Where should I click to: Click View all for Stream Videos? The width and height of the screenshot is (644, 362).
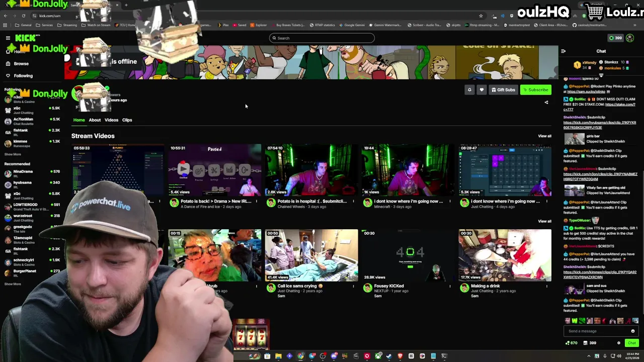[x=544, y=136]
